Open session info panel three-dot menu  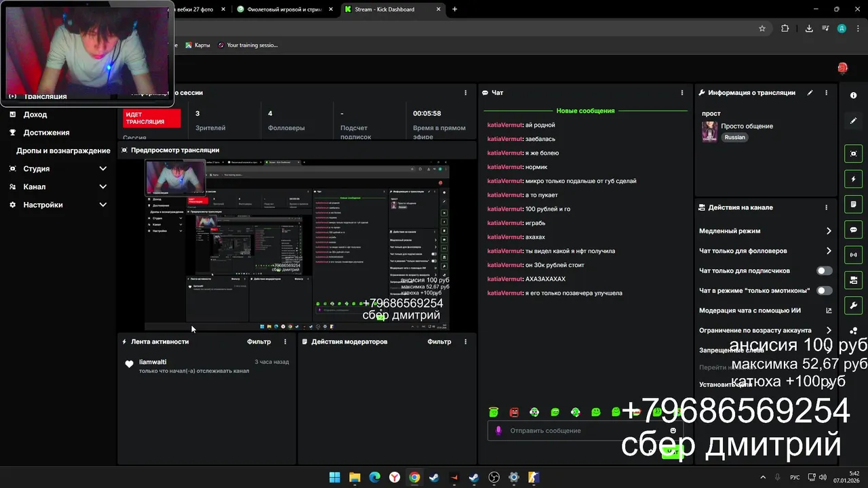pyautogui.click(x=465, y=93)
